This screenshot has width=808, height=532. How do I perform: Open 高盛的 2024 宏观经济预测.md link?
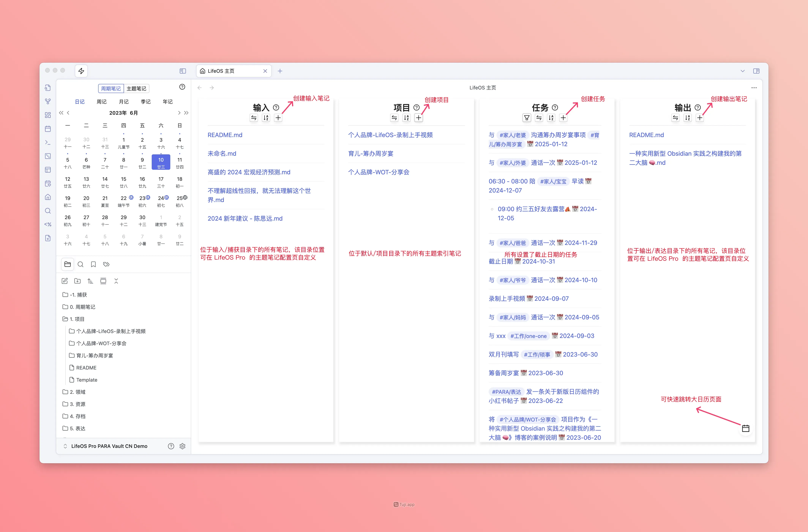pyautogui.click(x=249, y=172)
